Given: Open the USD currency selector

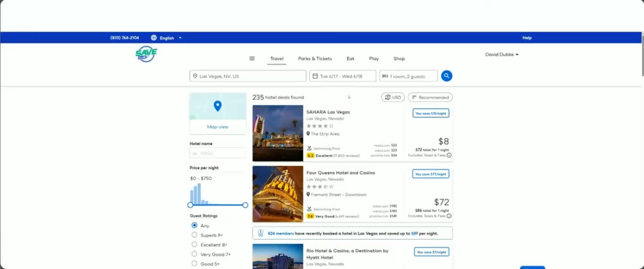Looking at the screenshot, I should (x=393, y=97).
